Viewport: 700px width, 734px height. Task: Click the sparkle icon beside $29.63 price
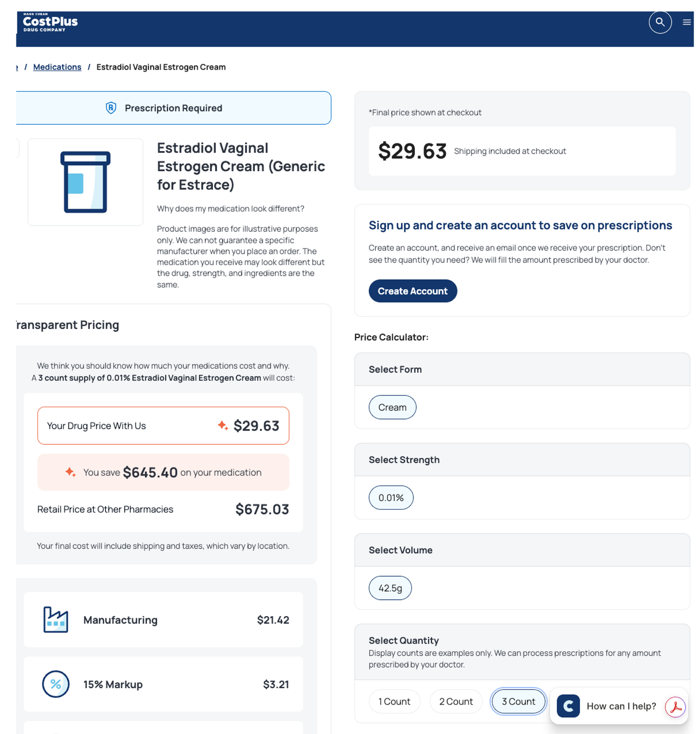223,425
